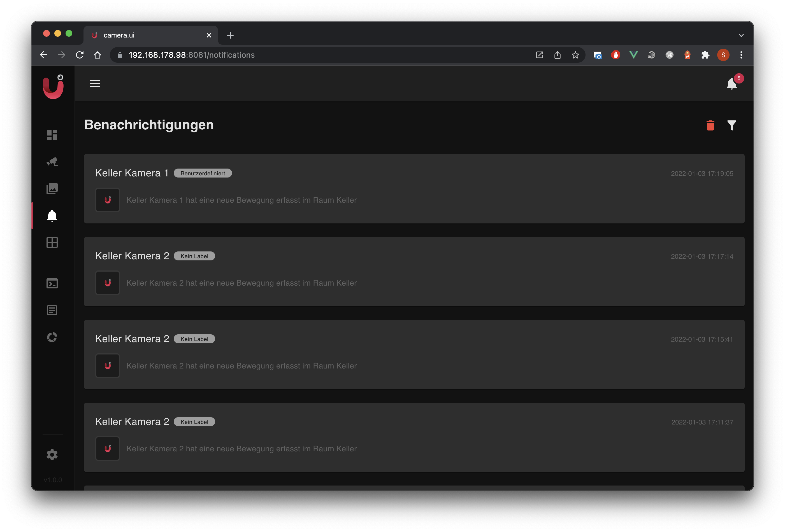Bookmark this page with the star

(x=575, y=55)
